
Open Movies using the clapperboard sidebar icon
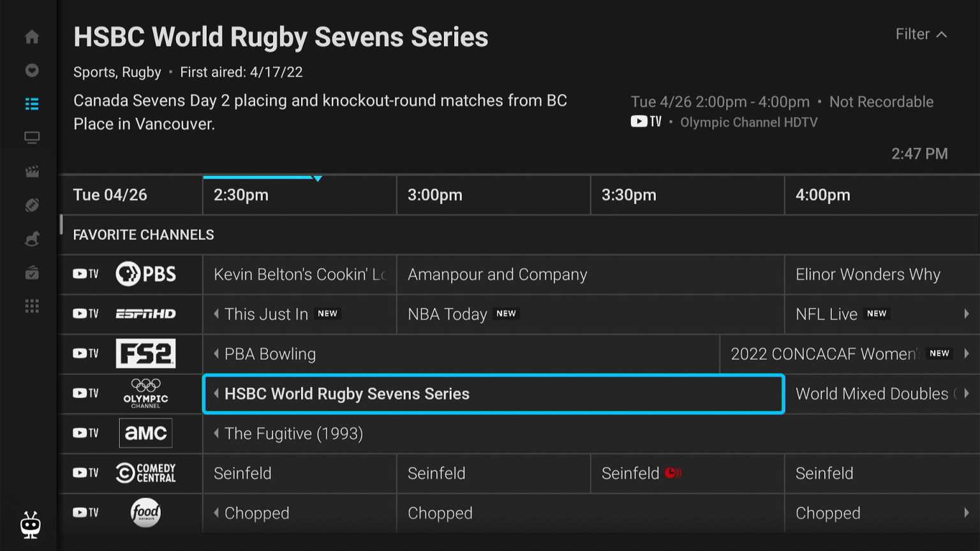pos(31,171)
